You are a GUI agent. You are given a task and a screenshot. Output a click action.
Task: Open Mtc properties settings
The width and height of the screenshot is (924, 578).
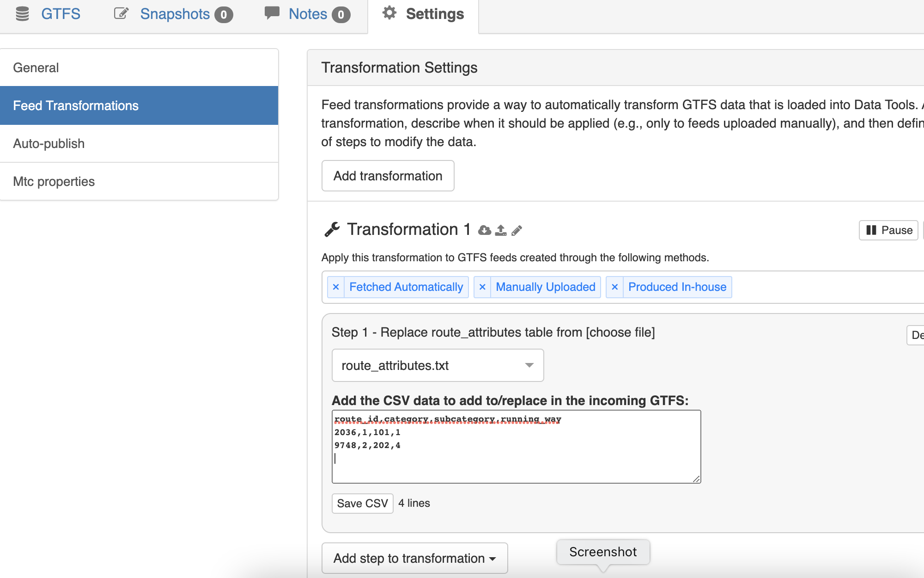139,181
